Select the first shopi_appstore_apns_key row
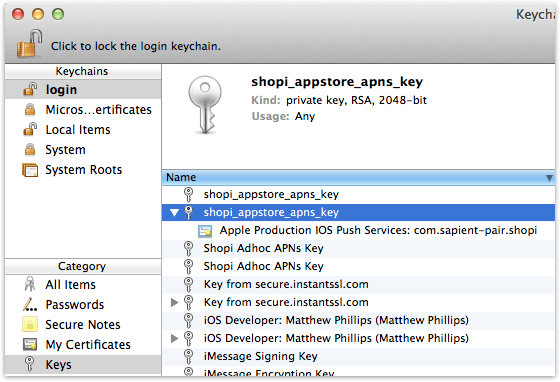This screenshot has width=560, height=382. tap(359, 195)
